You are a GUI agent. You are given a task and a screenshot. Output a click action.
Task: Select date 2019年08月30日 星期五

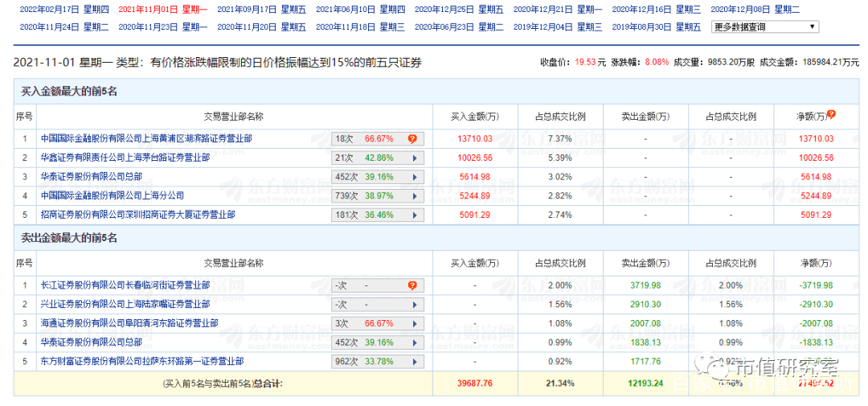tap(657, 27)
